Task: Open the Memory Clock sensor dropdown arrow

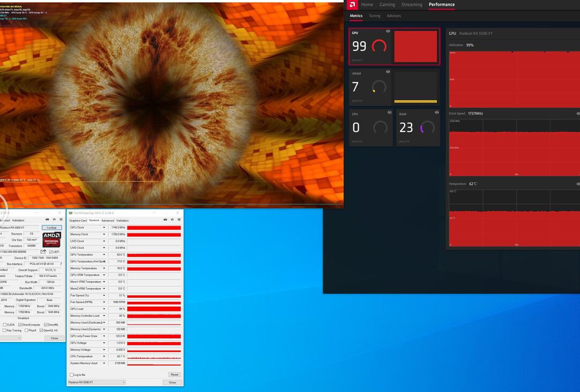Action: [x=104, y=234]
